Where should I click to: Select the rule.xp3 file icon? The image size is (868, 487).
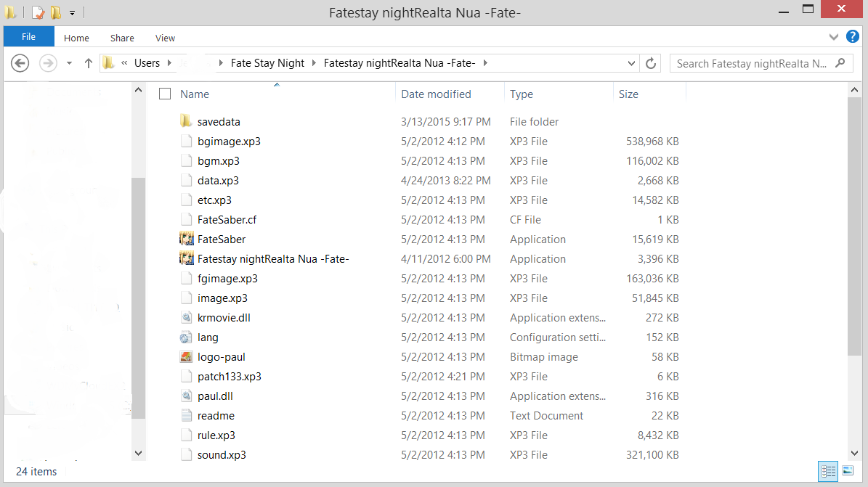[x=187, y=435]
